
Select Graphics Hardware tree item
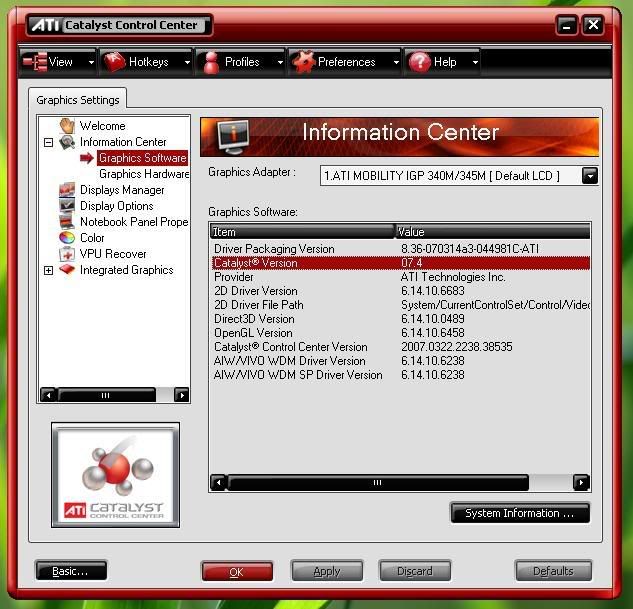tap(144, 174)
